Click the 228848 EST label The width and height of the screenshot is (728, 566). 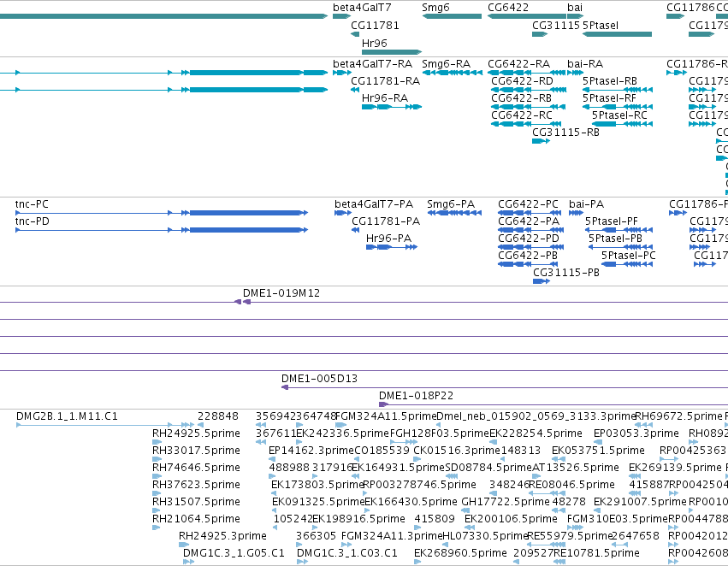218,416
